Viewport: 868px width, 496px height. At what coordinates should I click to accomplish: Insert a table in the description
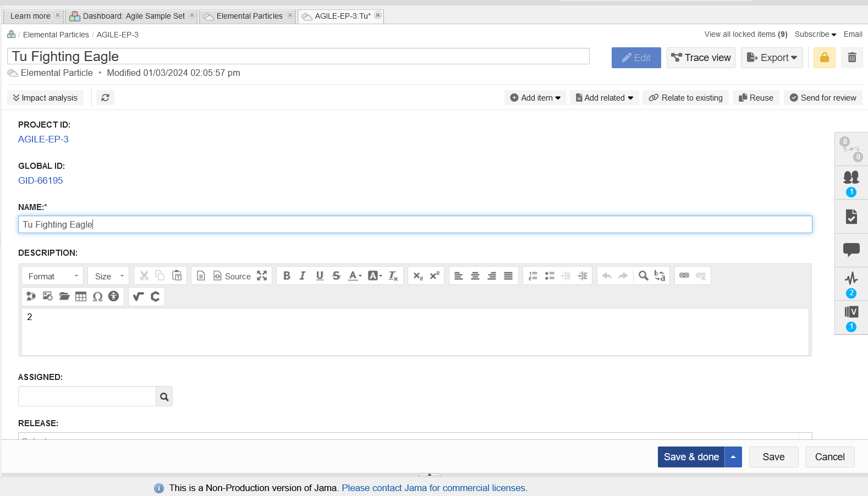click(81, 296)
